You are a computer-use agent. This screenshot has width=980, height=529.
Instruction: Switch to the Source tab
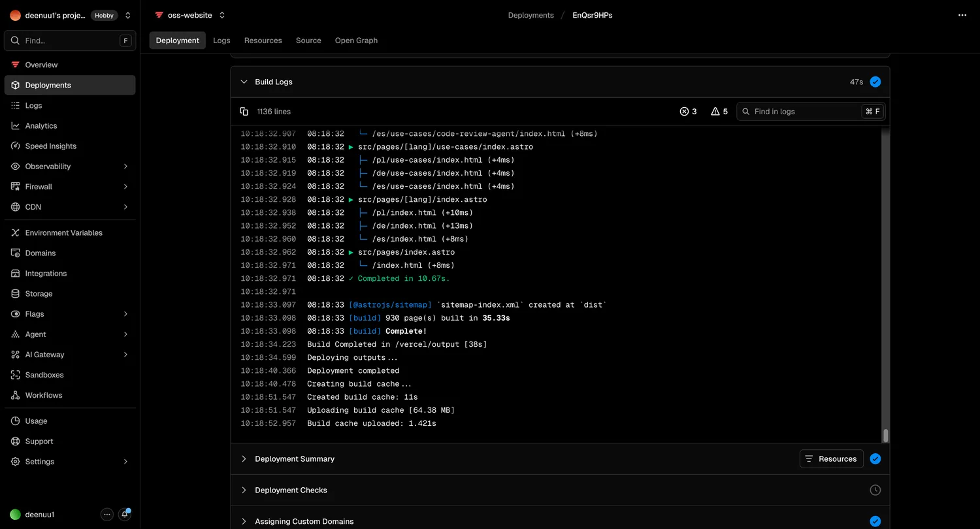pyautogui.click(x=308, y=40)
